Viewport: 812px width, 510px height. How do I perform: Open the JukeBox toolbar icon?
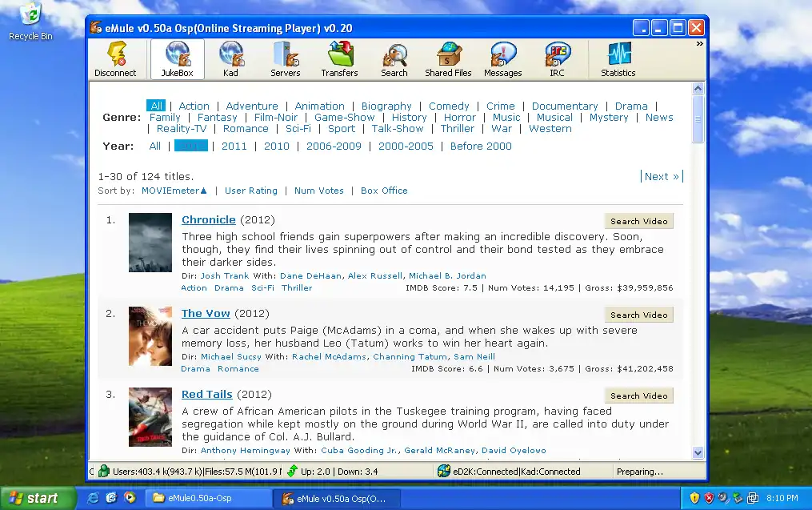point(177,59)
